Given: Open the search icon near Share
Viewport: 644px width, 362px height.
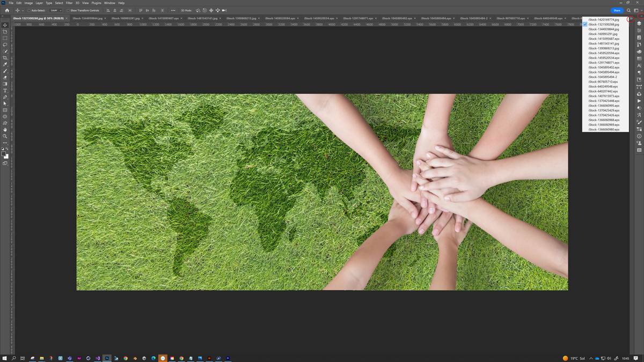Looking at the screenshot, I should click(x=628, y=10).
